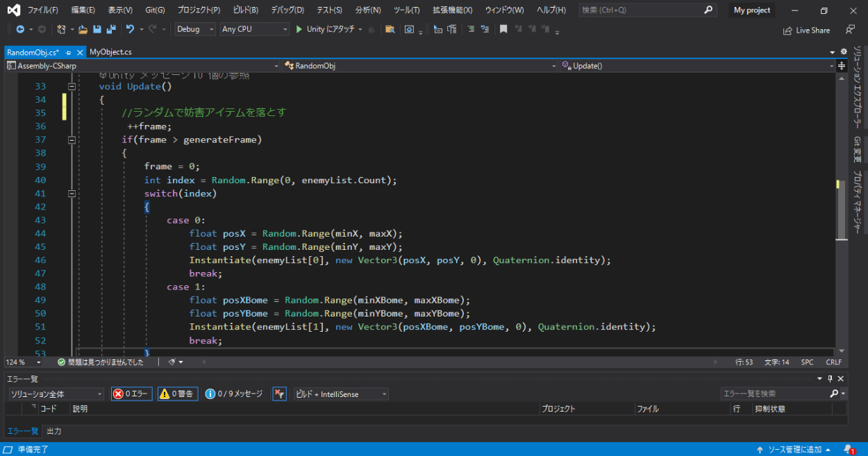Click the feedback icon beside Live Share
The width and height of the screenshot is (868, 456).
point(850,30)
